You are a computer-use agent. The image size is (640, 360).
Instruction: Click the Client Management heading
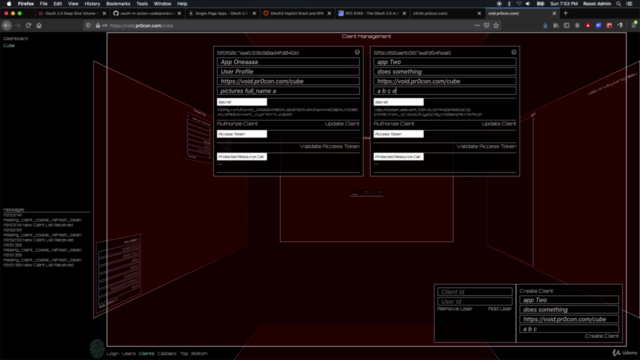(366, 36)
